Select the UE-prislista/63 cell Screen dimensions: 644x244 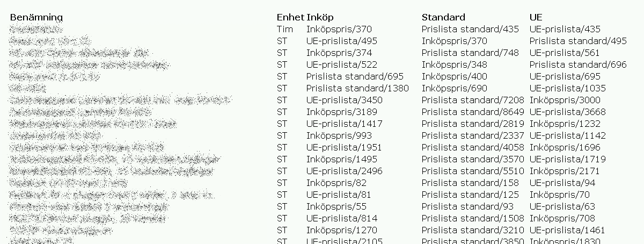pos(562,207)
